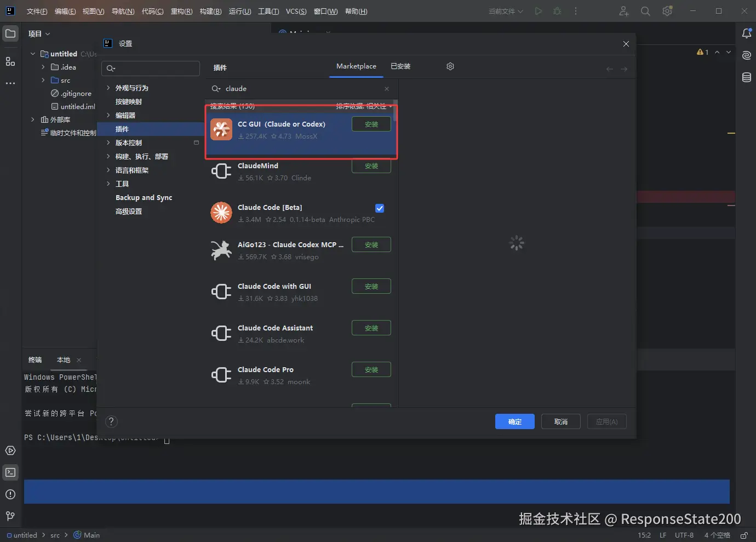
Task: Switch to the 已安装 tab
Action: pos(400,66)
